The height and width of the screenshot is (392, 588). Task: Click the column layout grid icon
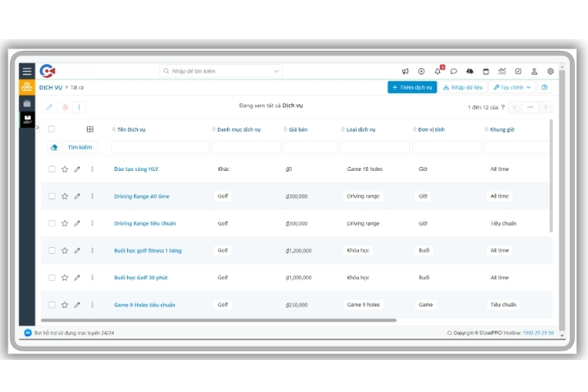tap(89, 129)
